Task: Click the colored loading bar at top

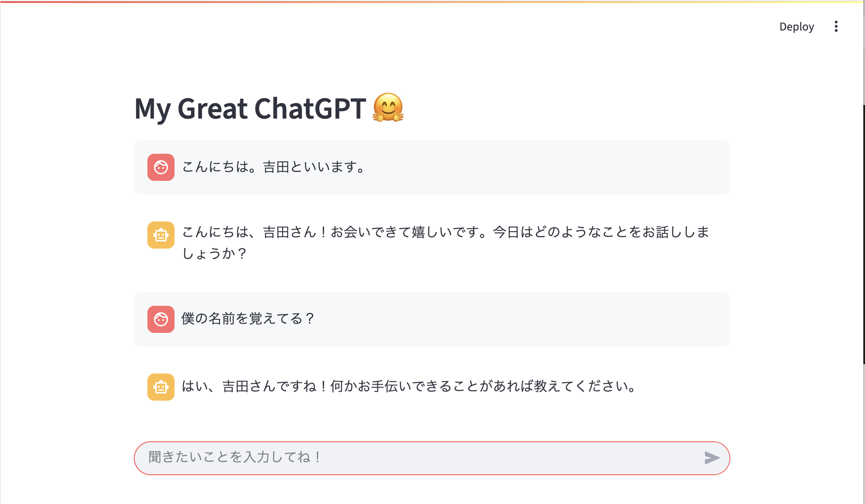Action: click(x=432, y=2)
